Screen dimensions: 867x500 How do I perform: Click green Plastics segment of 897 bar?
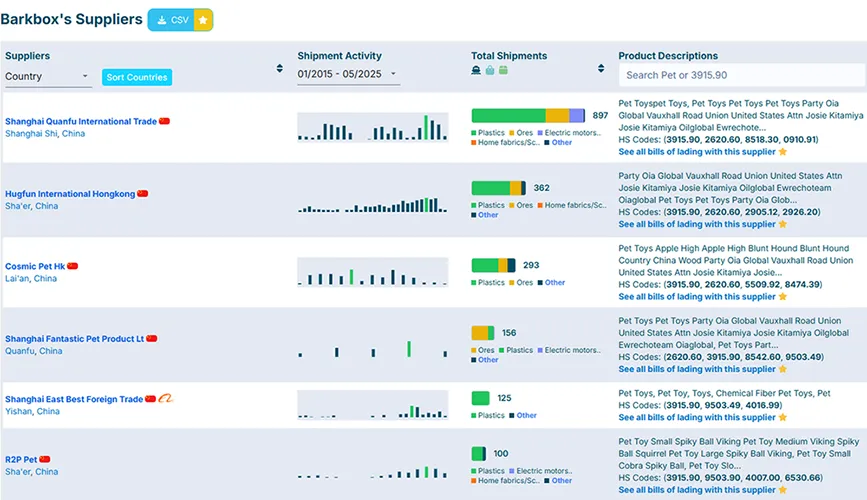click(x=509, y=116)
